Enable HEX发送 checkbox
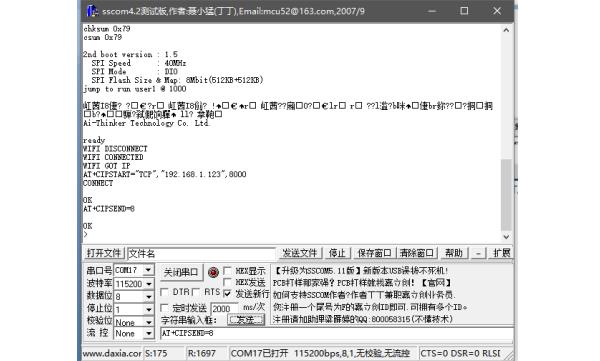 click(x=227, y=283)
